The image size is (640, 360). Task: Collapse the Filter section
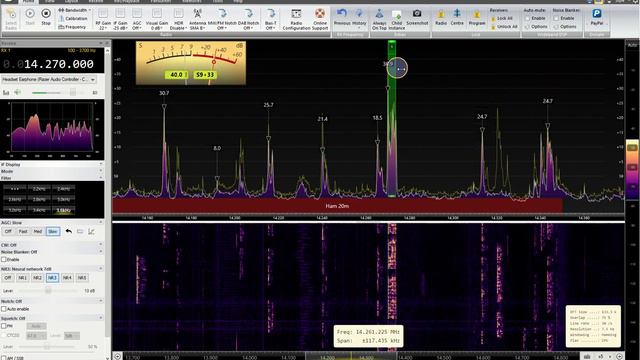click(101, 178)
